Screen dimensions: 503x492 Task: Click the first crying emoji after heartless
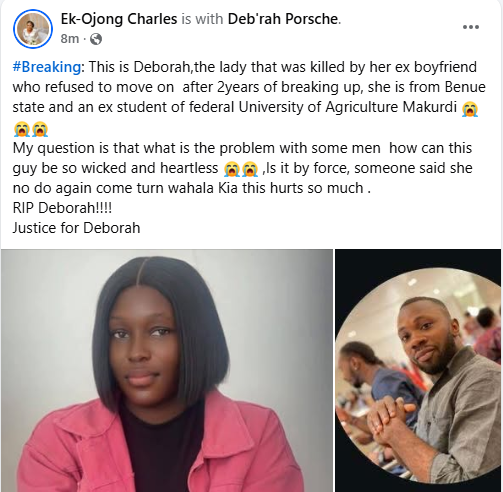click(x=232, y=169)
